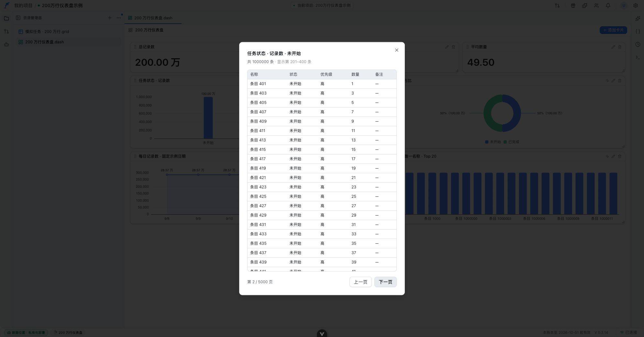
Task: Click the 已连接 connection status
Action: pos(628,332)
